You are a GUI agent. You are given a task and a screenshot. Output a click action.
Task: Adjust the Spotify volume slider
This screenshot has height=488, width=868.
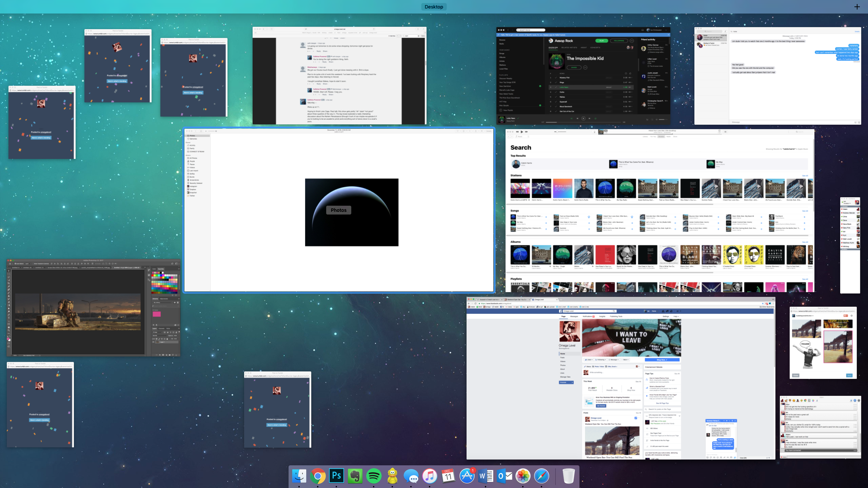pyautogui.click(x=663, y=119)
